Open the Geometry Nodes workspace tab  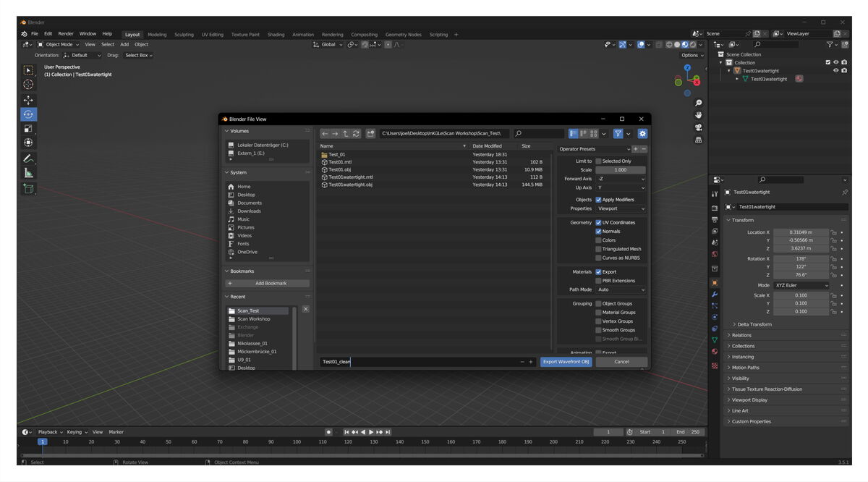point(403,35)
